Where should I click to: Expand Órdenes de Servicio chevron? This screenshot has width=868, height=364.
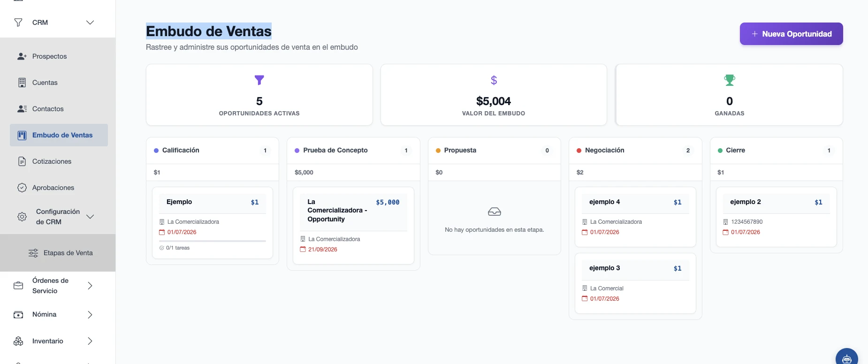90,286
